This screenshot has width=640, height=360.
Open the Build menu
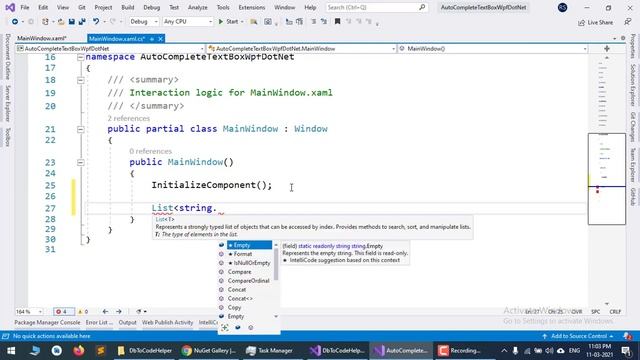coord(128,7)
